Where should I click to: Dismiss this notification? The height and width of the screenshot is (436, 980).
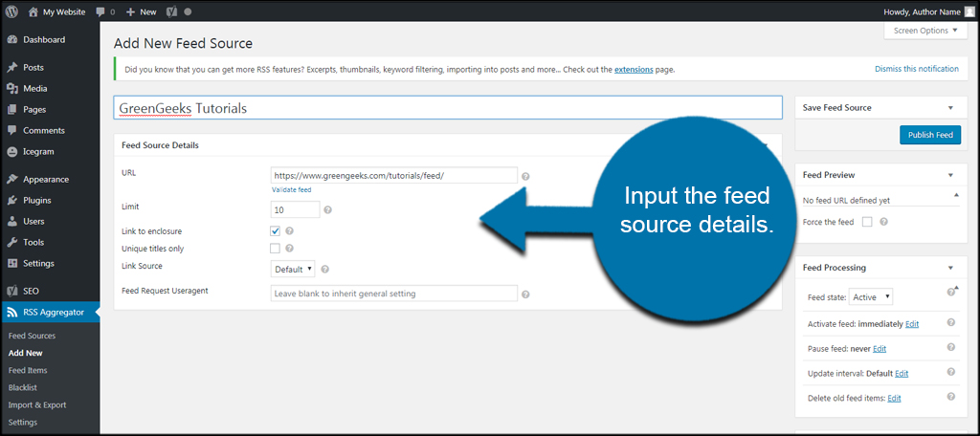pyautogui.click(x=916, y=69)
